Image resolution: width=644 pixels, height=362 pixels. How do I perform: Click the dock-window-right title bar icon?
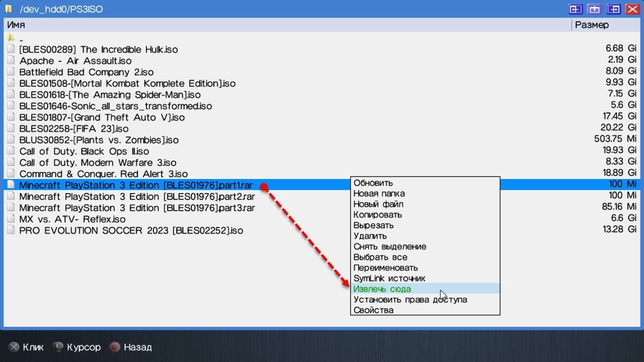coord(613,9)
